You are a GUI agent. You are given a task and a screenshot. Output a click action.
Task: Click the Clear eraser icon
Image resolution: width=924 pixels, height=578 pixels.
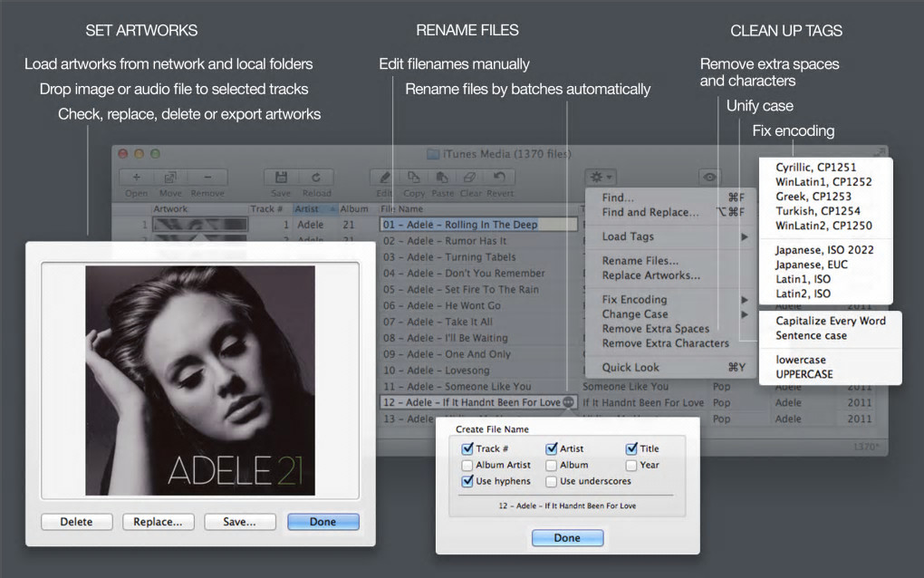[469, 178]
